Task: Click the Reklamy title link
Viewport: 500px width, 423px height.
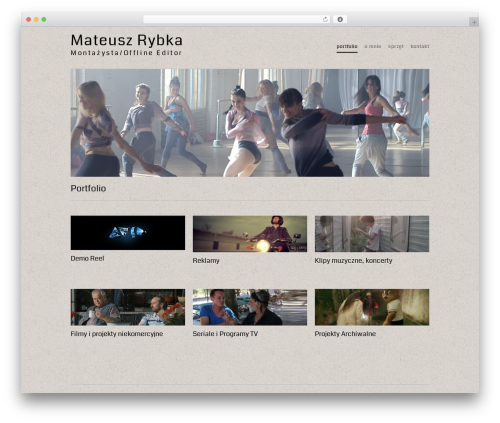Action: click(x=206, y=261)
